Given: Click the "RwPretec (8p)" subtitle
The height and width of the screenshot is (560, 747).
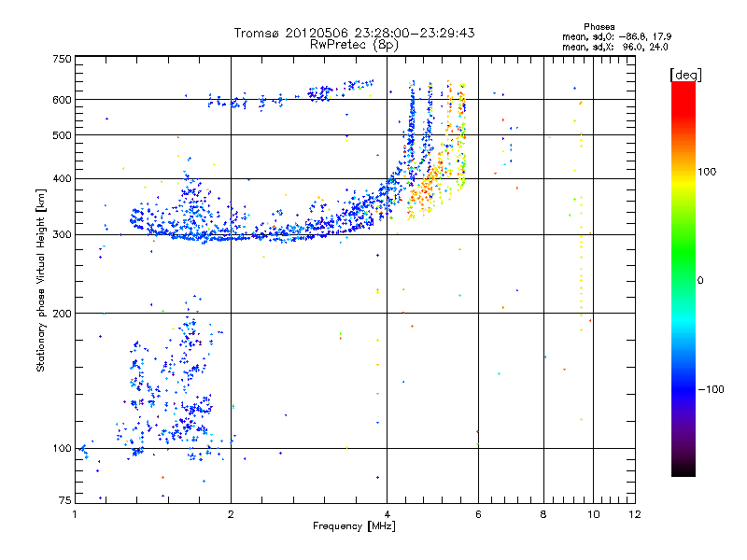Looking at the screenshot, I should pyautogui.click(x=354, y=45).
